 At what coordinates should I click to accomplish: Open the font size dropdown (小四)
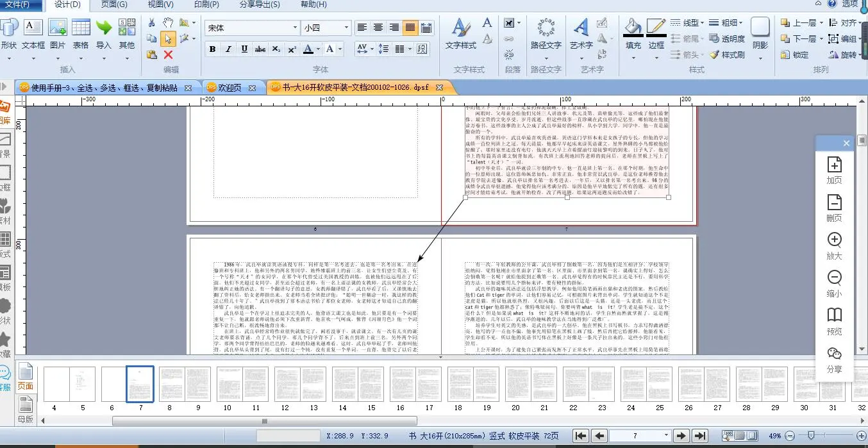point(346,28)
